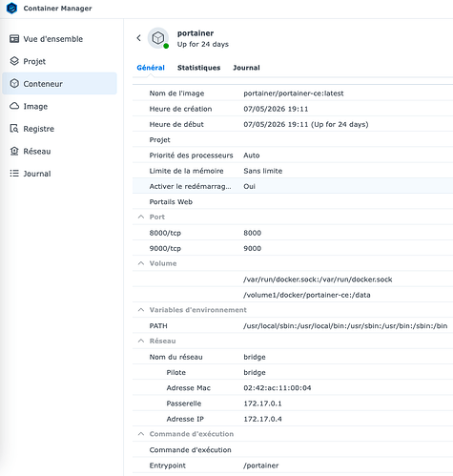Collapse the Port section
Image resolution: width=453 pixels, height=476 pixels.
141,217
